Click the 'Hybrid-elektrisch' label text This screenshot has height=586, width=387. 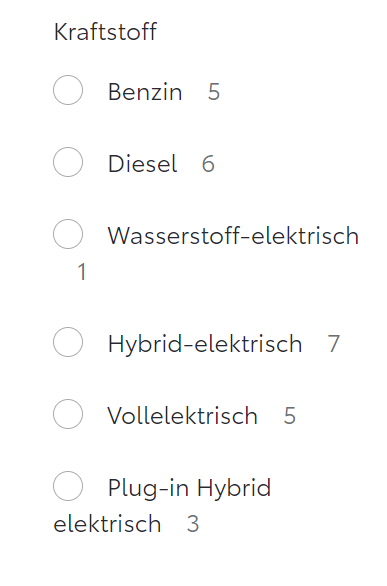point(205,344)
